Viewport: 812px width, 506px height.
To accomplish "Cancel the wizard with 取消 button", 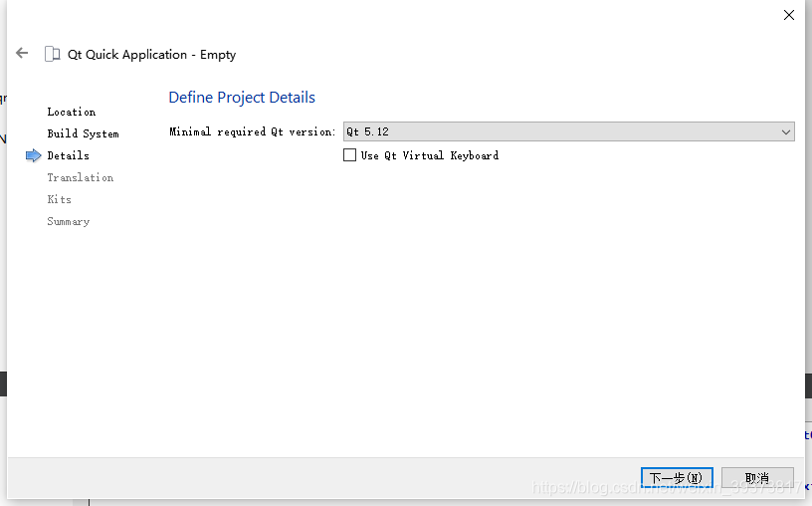I will (x=757, y=477).
